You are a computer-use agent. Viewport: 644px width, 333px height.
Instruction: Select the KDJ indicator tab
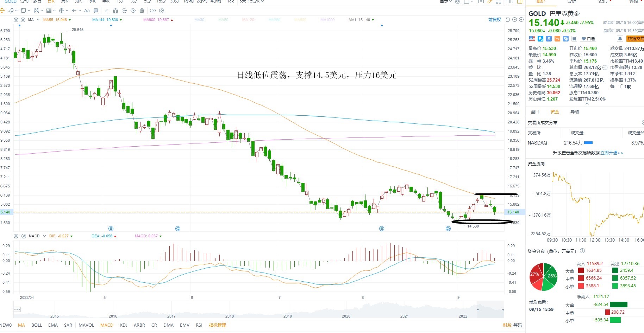pos(124,325)
